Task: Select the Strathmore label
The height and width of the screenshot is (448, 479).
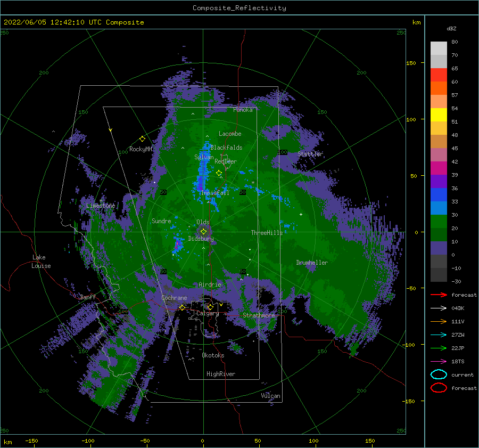Action: coord(259,315)
